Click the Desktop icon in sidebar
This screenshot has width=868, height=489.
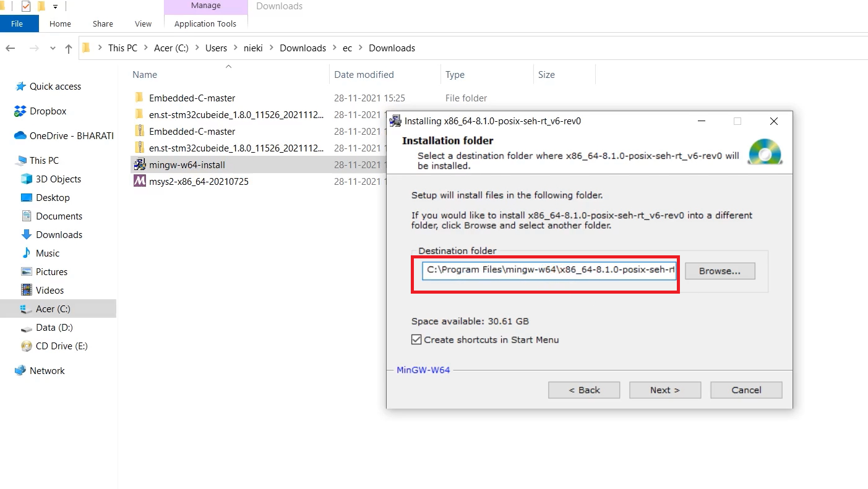[26, 197]
